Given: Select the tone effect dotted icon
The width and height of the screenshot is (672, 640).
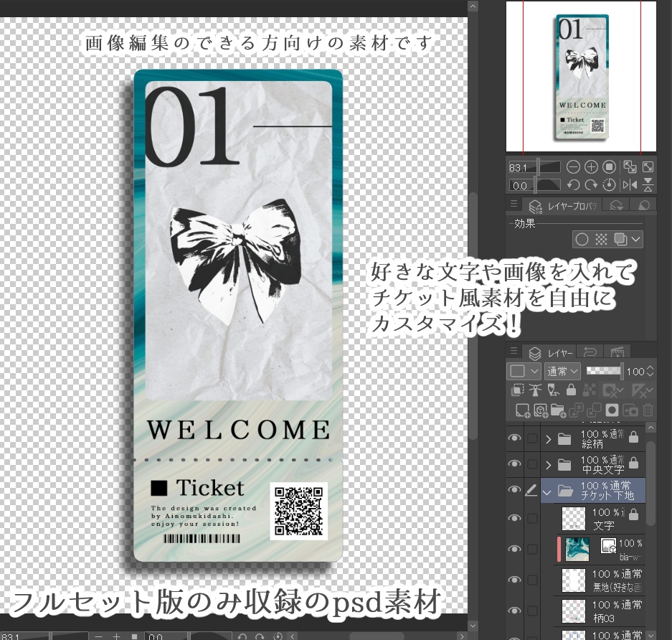Looking at the screenshot, I should pyautogui.click(x=601, y=239).
